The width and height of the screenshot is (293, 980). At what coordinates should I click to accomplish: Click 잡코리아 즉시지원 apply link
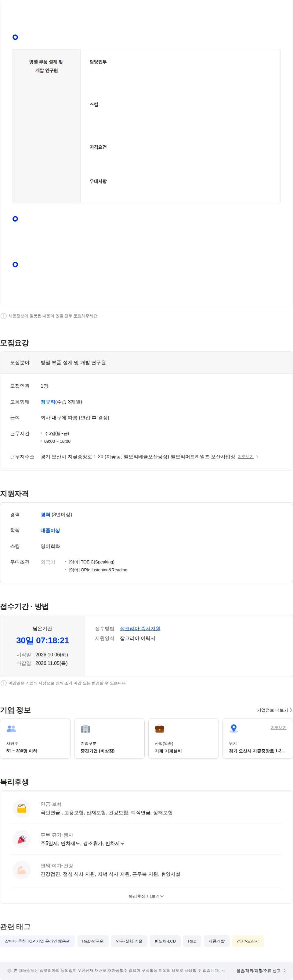coord(140,628)
